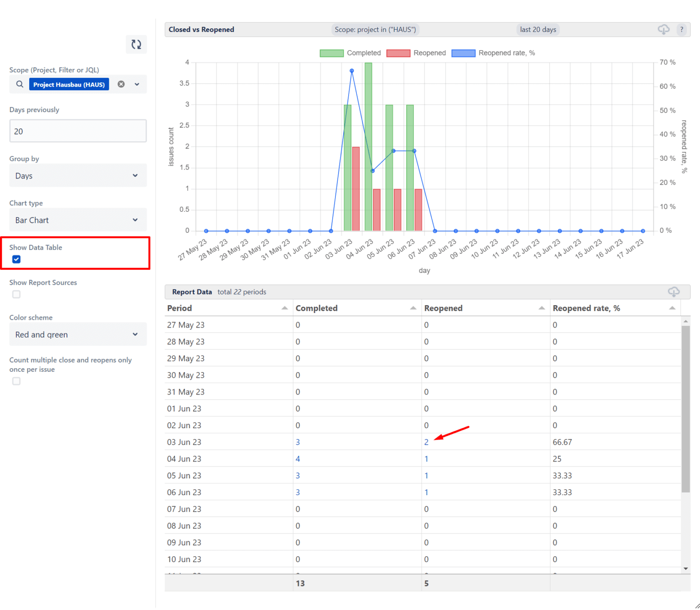Open the Group by dropdown

point(77,175)
